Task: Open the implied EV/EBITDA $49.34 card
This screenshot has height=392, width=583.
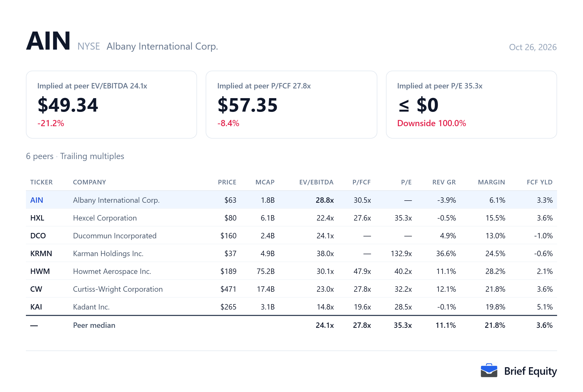Action: tap(111, 105)
